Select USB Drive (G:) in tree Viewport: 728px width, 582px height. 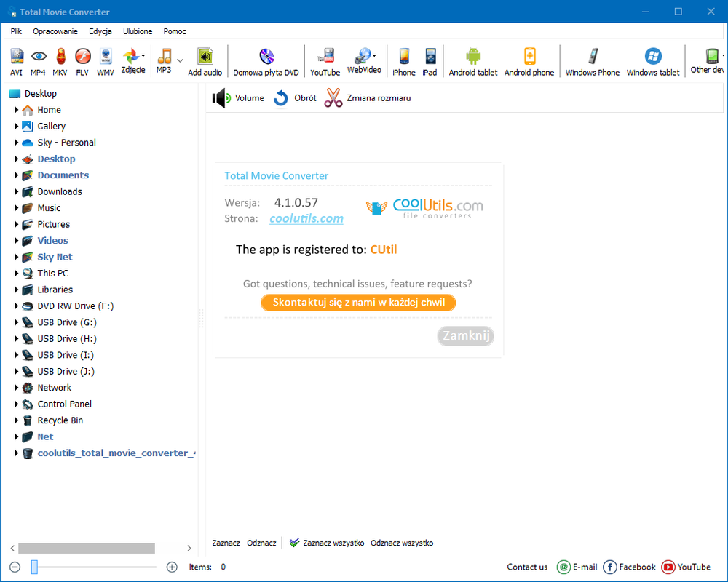pos(67,322)
